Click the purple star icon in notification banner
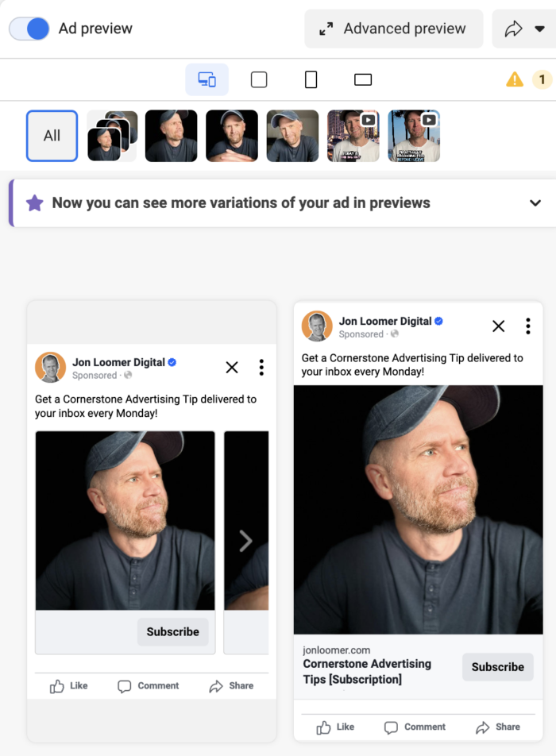The image size is (556, 756). click(x=34, y=202)
